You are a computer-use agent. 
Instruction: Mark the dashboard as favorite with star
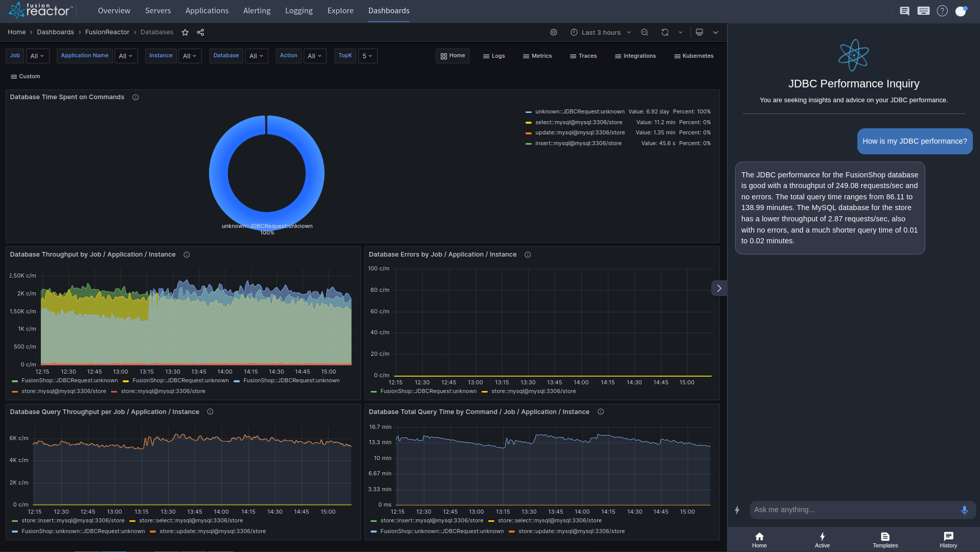[185, 32]
